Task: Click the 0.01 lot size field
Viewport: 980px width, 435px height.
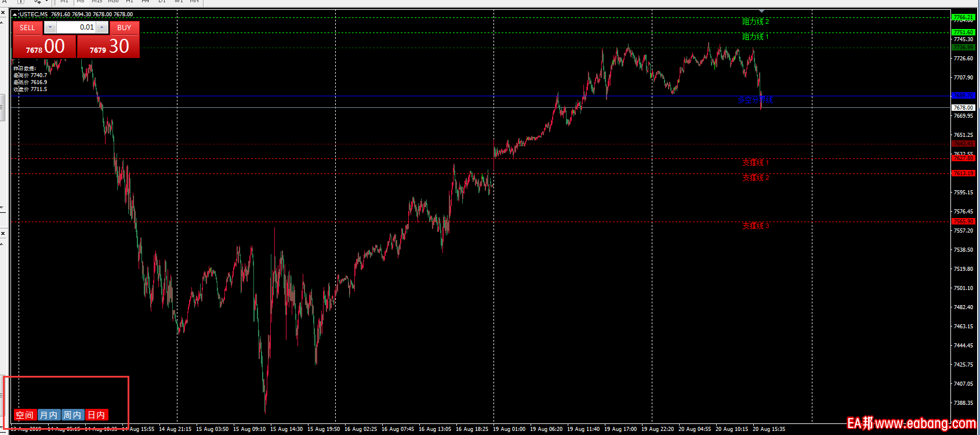Action: (x=76, y=27)
